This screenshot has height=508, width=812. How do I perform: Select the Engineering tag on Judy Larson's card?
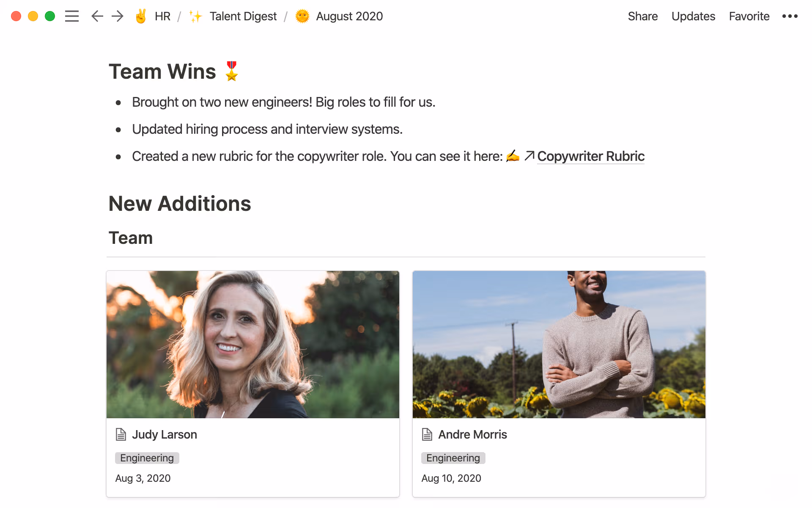(x=147, y=458)
